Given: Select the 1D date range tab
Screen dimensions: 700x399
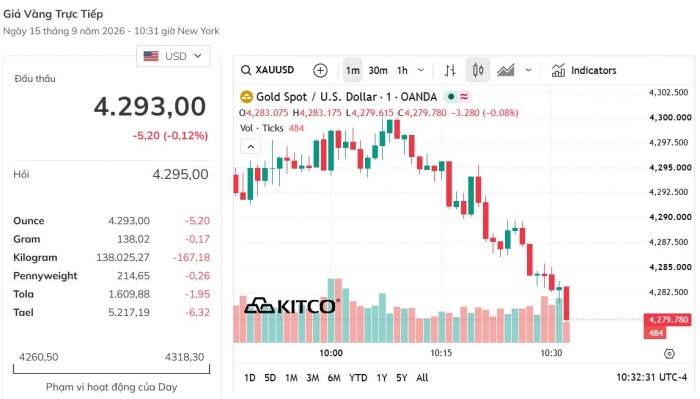Looking at the screenshot, I should pyautogui.click(x=250, y=378).
